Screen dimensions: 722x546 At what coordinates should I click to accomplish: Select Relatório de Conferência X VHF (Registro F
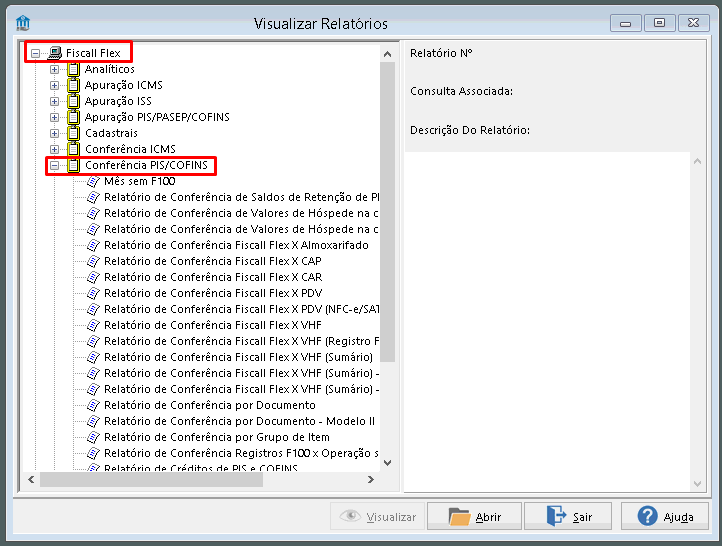pos(241,341)
